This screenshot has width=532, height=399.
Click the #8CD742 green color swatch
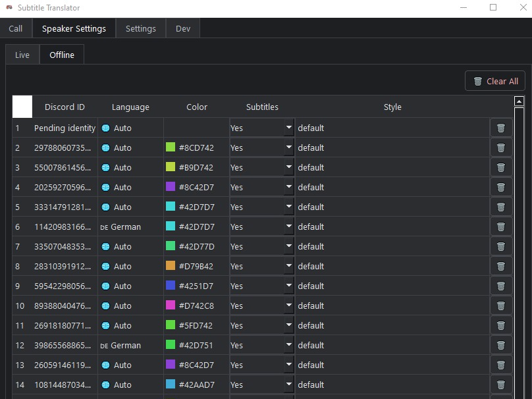pos(171,147)
